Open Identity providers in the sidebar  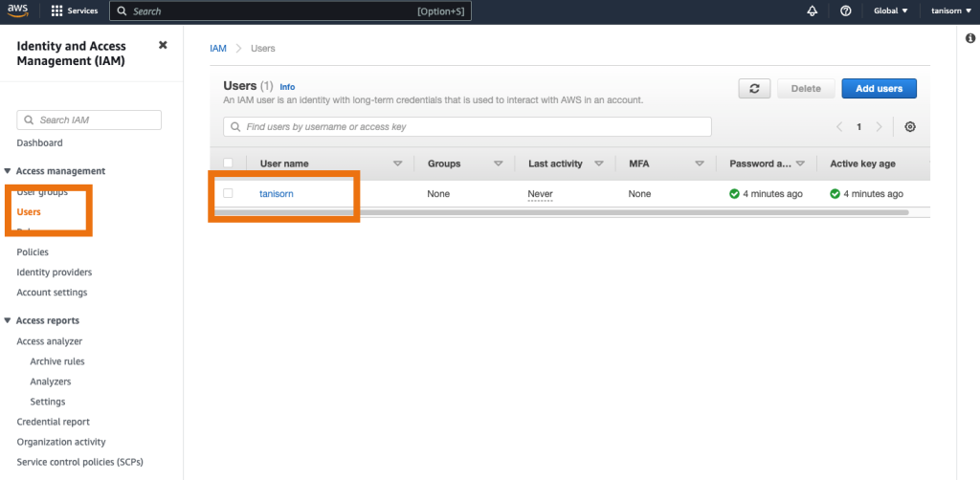55,273
